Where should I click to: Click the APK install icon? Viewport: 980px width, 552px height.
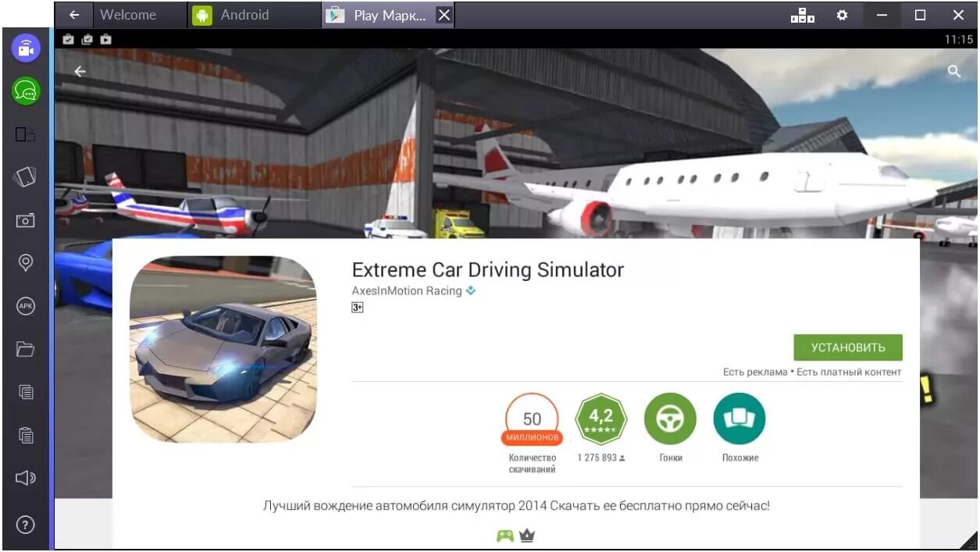tap(26, 306)
